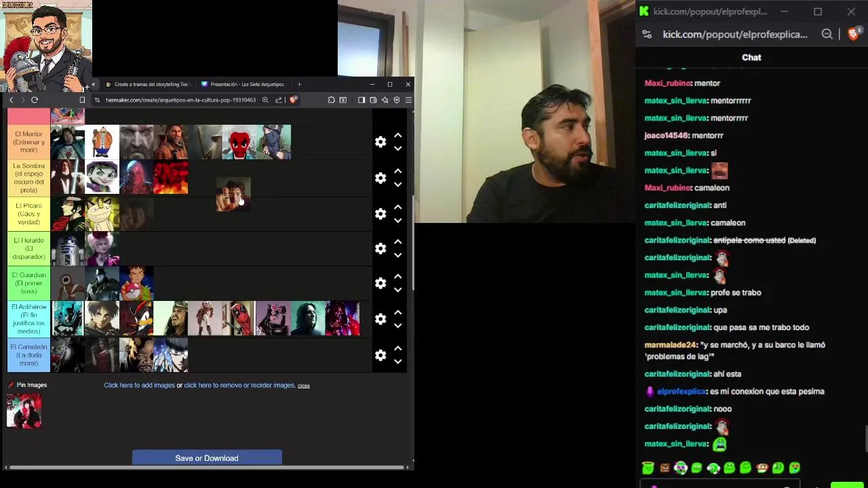This screenshot has width=868, height=488.
Task: Move El Guardián row up
Action: pyautogui.click(x=398, y=277)
